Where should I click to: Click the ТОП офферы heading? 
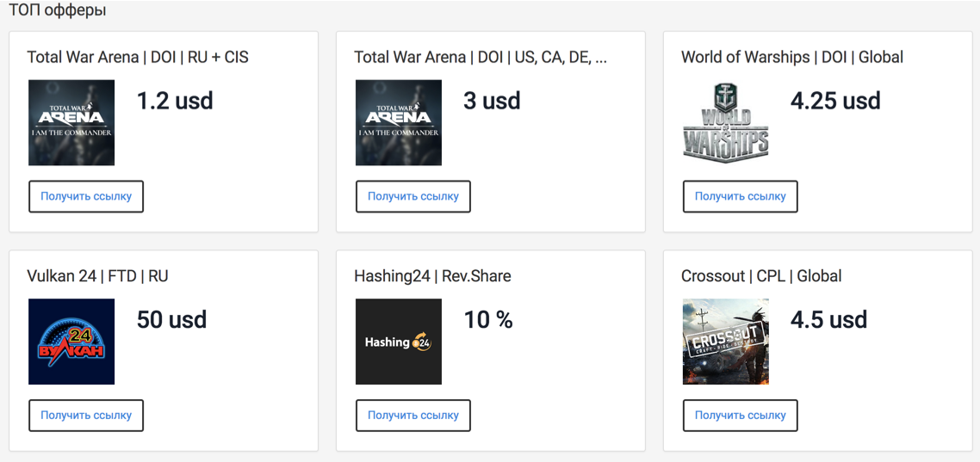click(x=58, y=10)
